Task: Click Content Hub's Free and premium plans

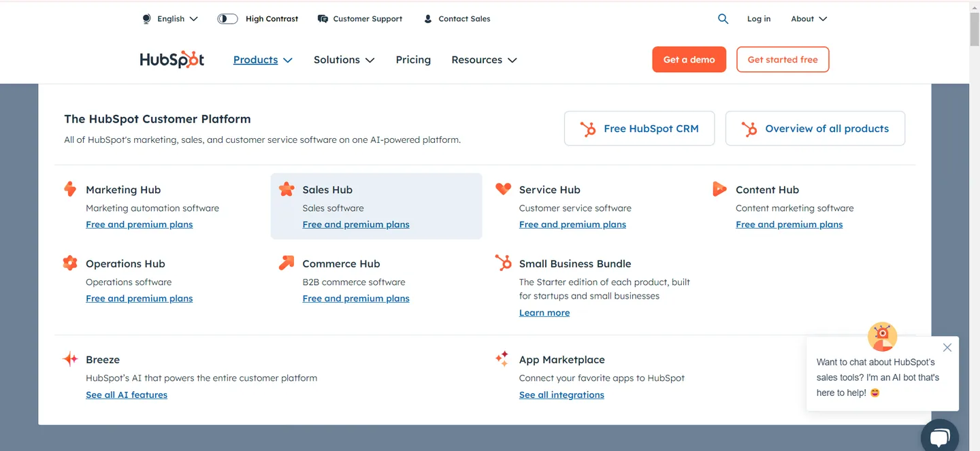Action: click(789, 224)
